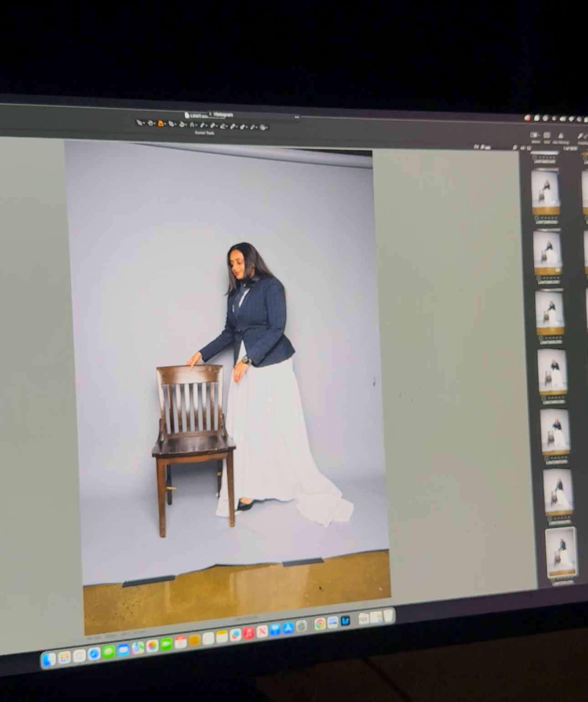
Task: Open Google Chrome from the dock
Action: tap(320, 624)
